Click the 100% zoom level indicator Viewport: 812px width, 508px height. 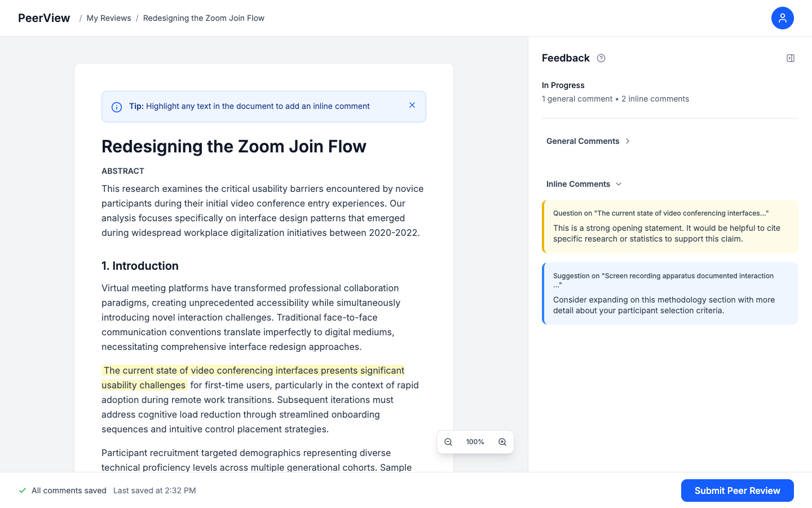click(475, 442)
